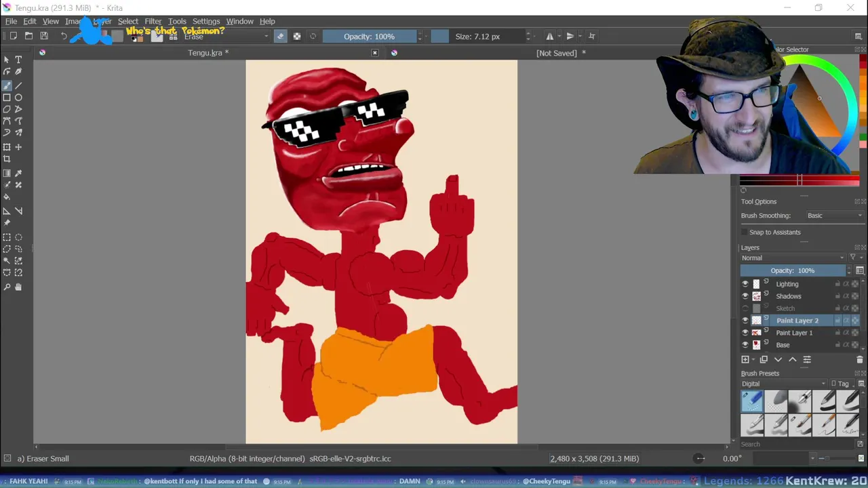Image resolution: width=868 pixels, height=488 pixels.
Task: Toggle vertical mirror tool
Action: 570,36
